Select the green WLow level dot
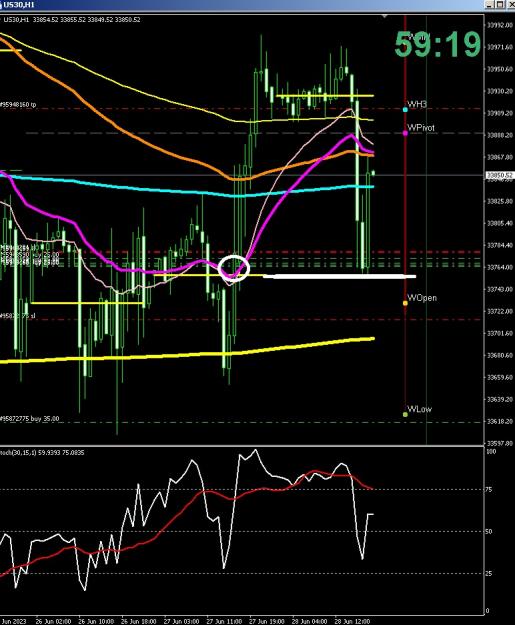 [x=405, y=415]
